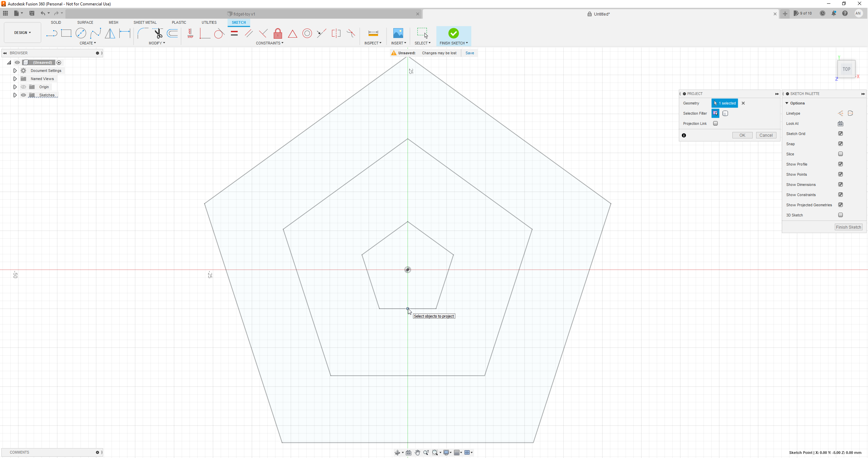Click OK in the Project dialog
Screen dimensions: 868x458
click(742, 135)
